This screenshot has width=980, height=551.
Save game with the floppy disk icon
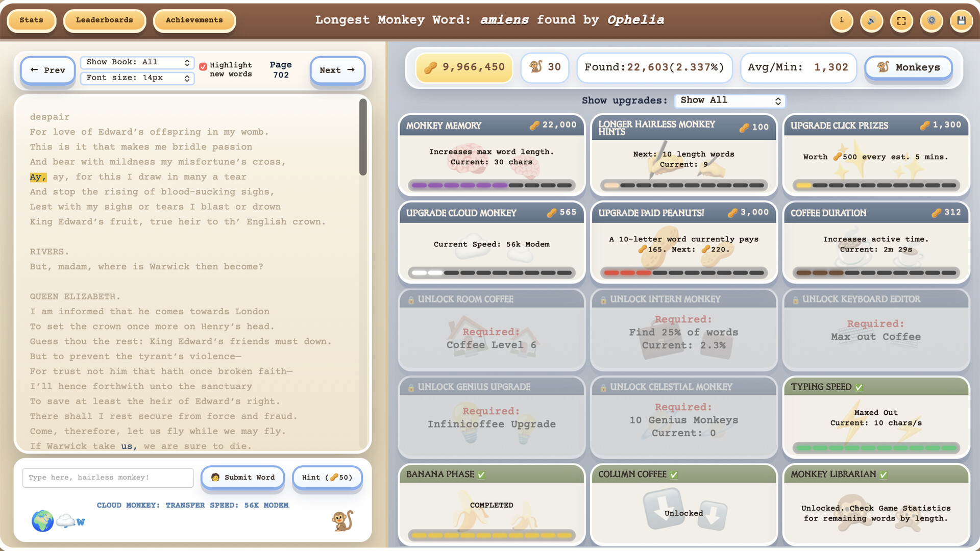962,21
